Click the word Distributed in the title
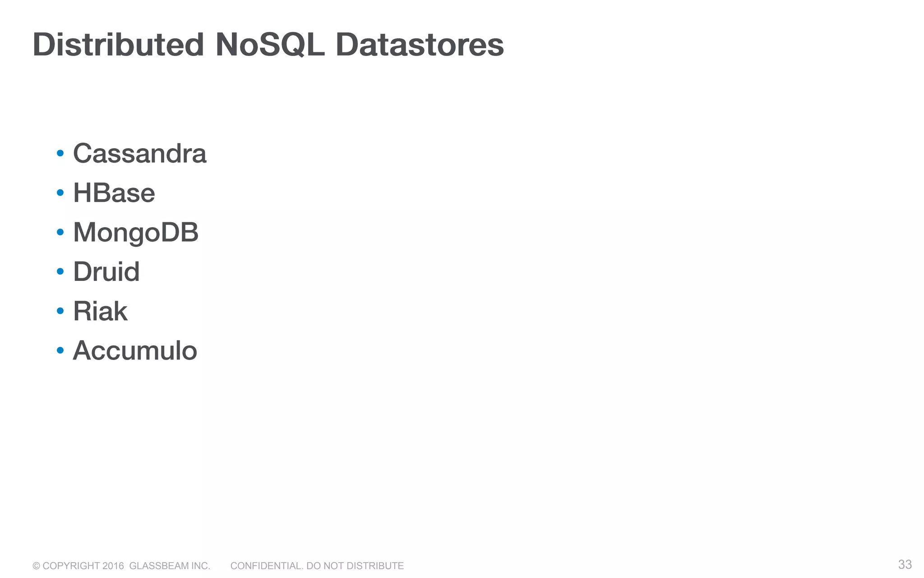The height and width of the screenshot is (578, 924). coord(118,45)
